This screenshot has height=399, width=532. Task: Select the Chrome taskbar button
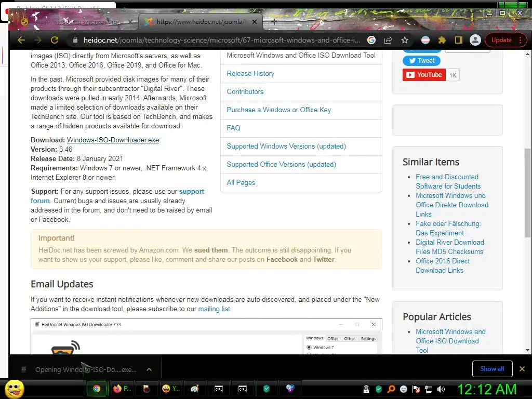pos(97,389)
